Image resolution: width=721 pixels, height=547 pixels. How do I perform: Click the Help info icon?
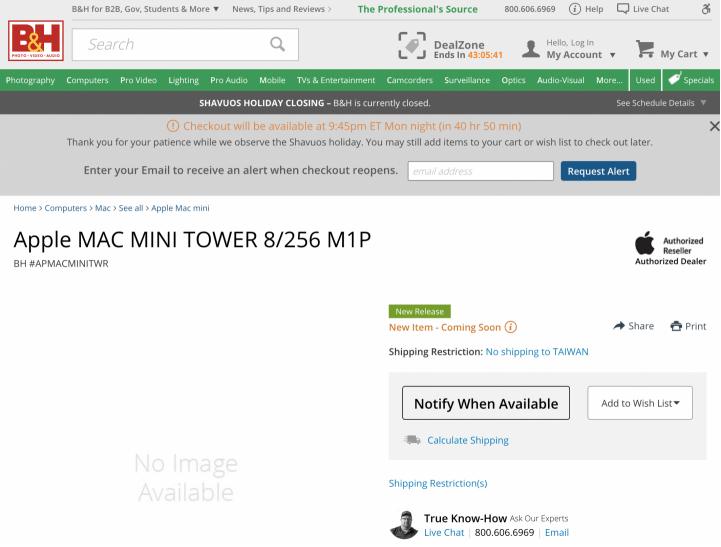pos(575,9)
